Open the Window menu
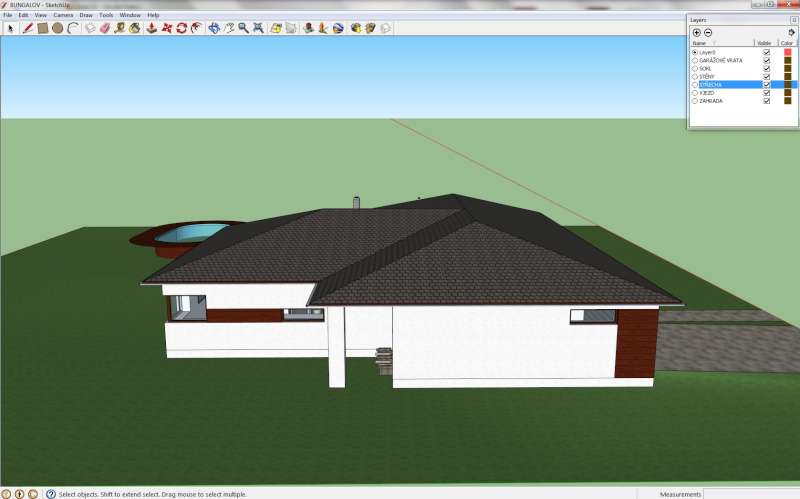This screenshot has height=499, width=800. [x=130, y=16]
